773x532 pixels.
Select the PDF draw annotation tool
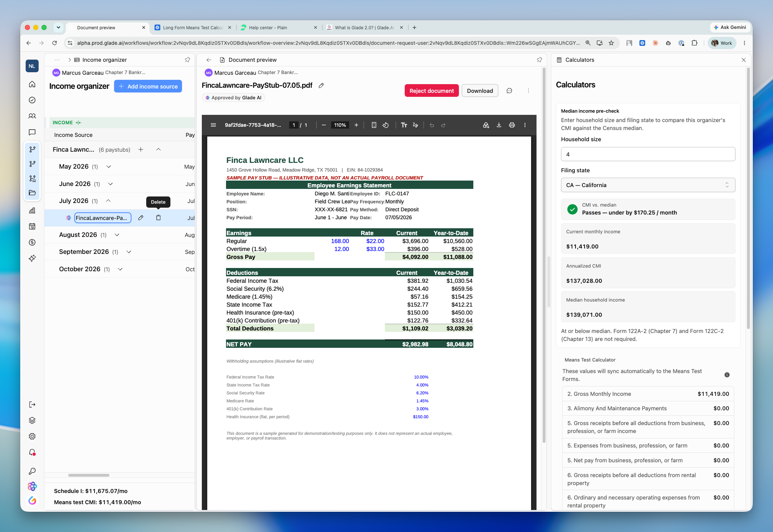[x=416, y=125]
